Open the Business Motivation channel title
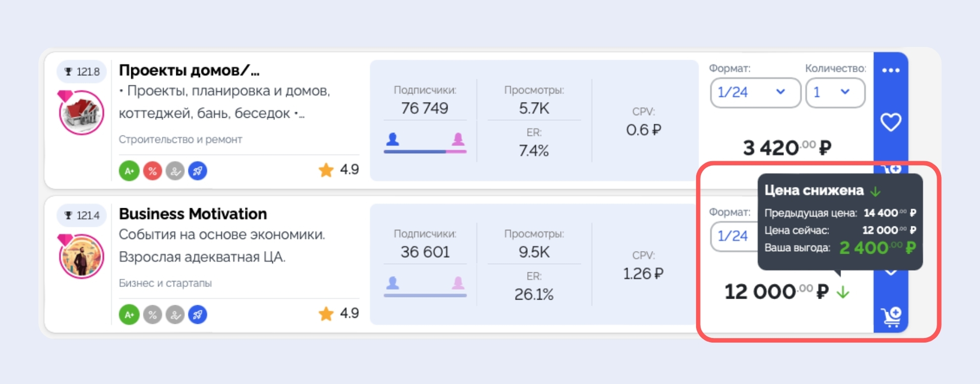 192,214
